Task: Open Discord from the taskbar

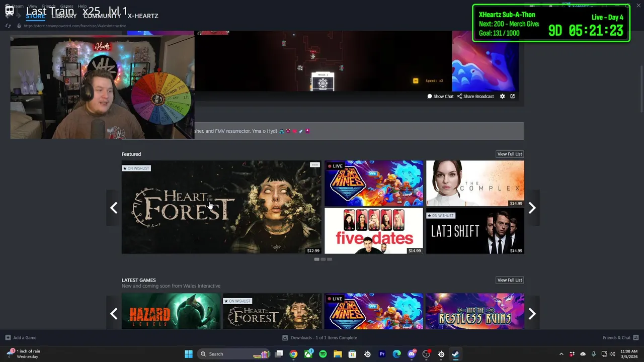Action: 412,354
